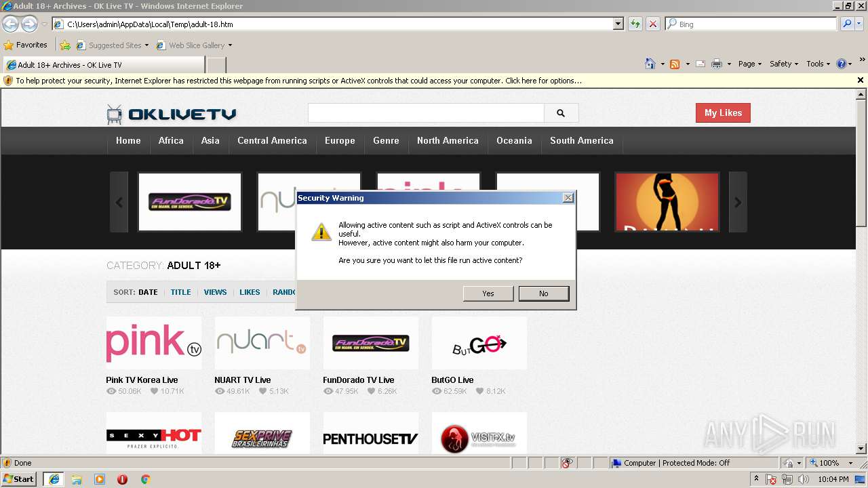Open Google Chrome from the taskbar
This screenshot has height=488, width=868.
[x=145, y=479]
